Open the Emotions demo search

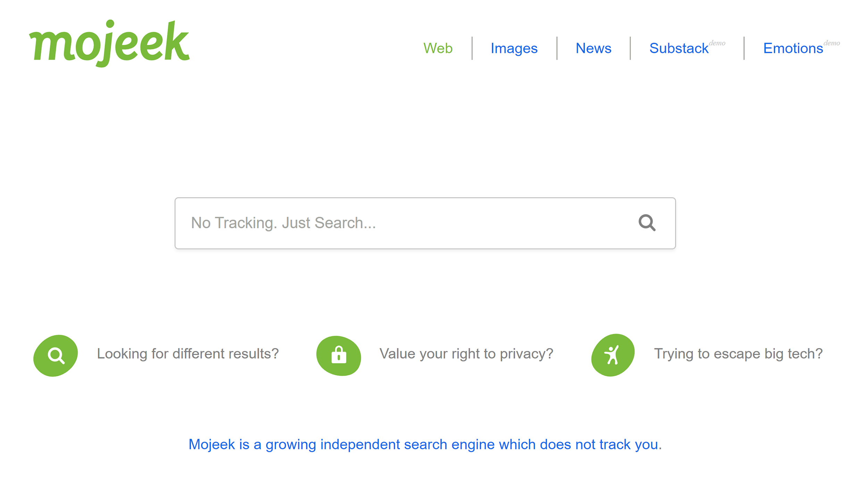tap(793, 49)
